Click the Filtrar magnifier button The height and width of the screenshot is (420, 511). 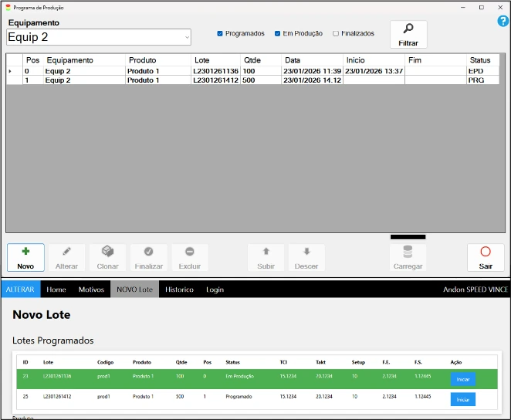[408, 35]
